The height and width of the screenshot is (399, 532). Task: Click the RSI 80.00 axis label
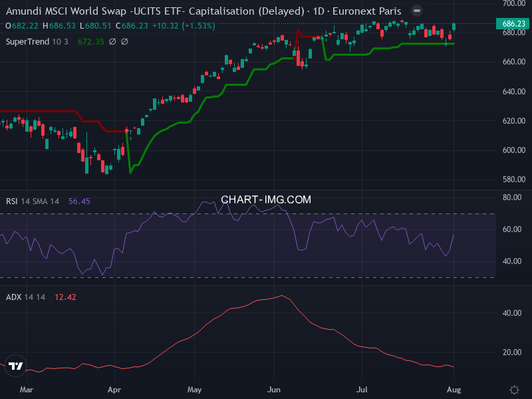[512, 198]
